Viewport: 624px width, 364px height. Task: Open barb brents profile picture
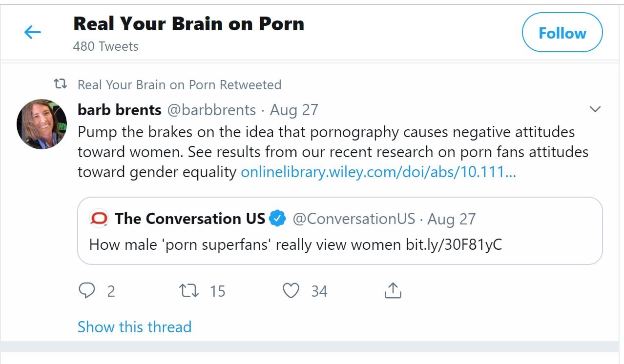(x=42, y=124)
